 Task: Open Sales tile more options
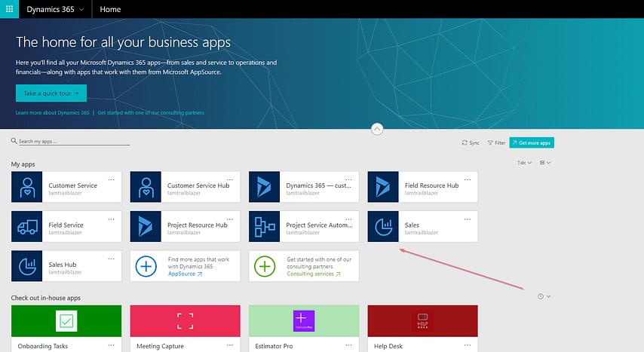[x=468, y=219]
